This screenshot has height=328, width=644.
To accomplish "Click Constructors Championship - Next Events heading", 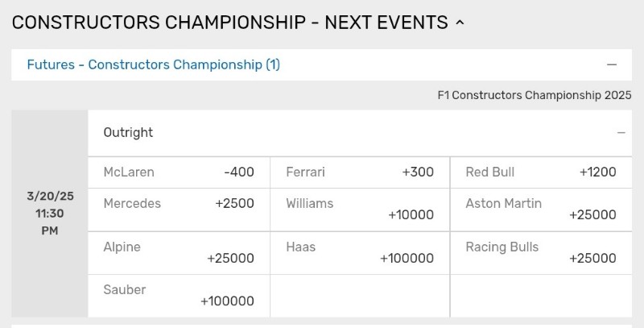I will [x=229, y=23].
